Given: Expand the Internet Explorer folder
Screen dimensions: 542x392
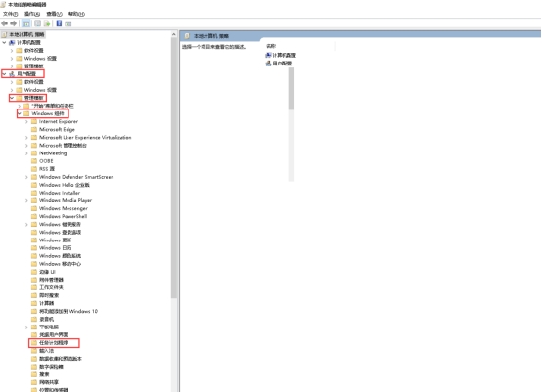Looking at the screenshot, I should 27,121.
